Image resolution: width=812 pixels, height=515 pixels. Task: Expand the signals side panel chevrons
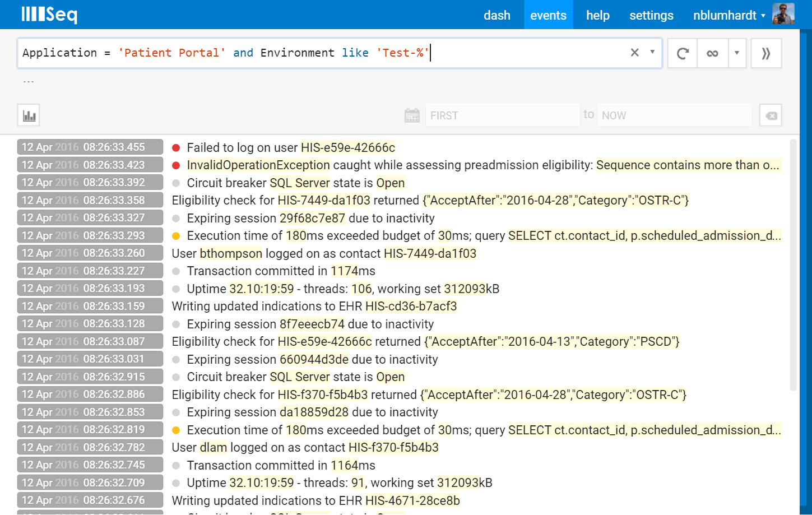pyautogui.click(x=766, y=53)
